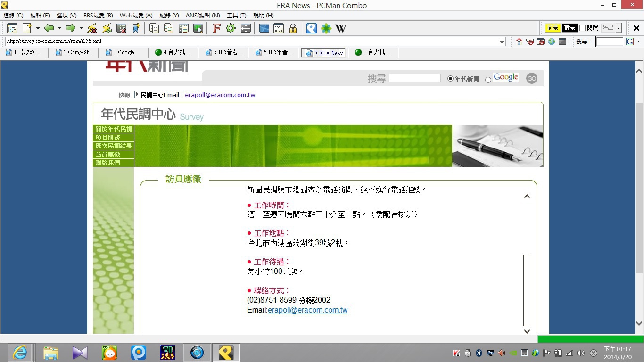This screenshot has height=362, width=644.
Task: Click the close-tab icon with red X
Action: [x=122, y=28]
